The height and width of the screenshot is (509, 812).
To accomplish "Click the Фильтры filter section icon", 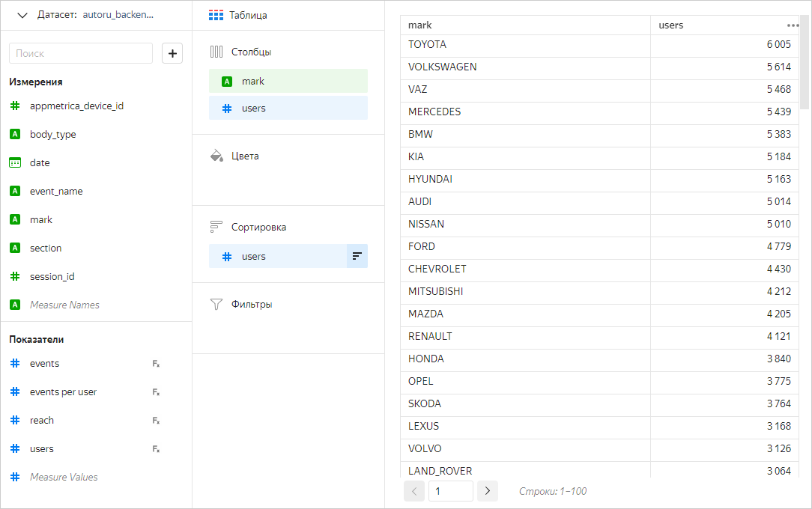I will pos(216,305).
